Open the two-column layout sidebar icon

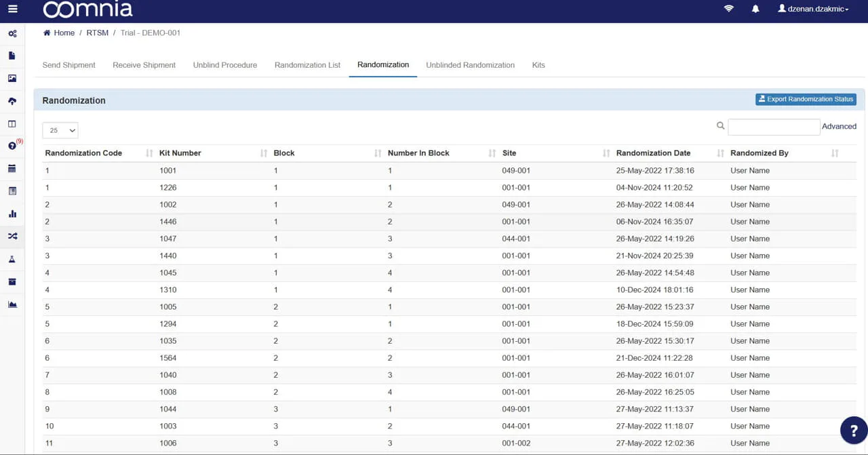click(12, 124)
